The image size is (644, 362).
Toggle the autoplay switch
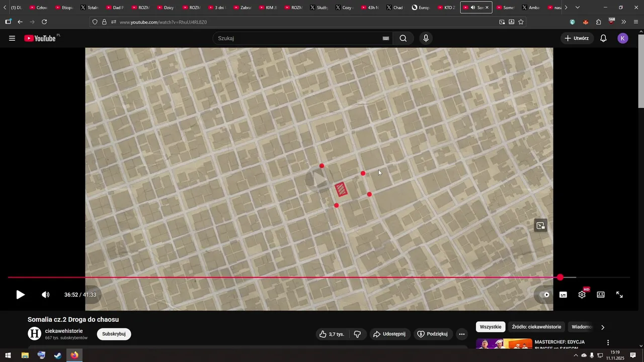544,295
